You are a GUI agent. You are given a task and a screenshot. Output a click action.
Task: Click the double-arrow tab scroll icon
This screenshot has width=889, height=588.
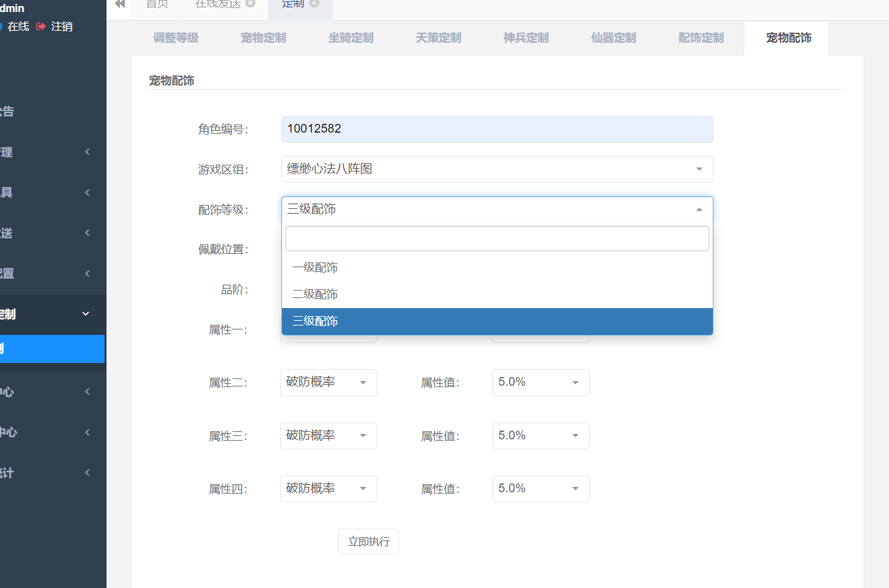tap(120, 4)
